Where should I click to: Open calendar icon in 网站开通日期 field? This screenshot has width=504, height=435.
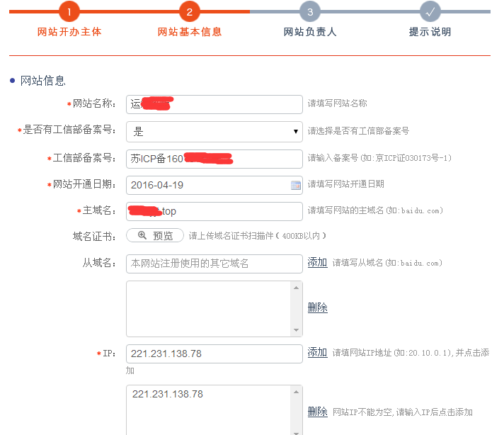pyautogui.click(x=296, y=185)
